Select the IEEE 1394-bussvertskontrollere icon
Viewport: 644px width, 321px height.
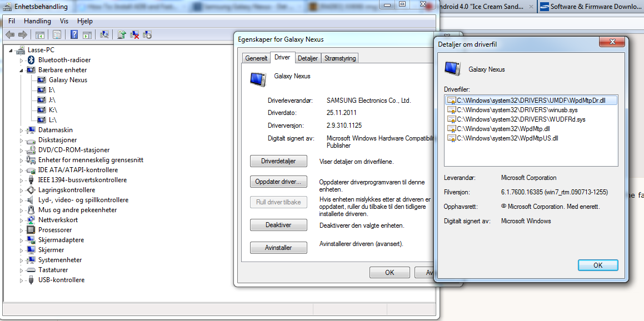[31, 180]
